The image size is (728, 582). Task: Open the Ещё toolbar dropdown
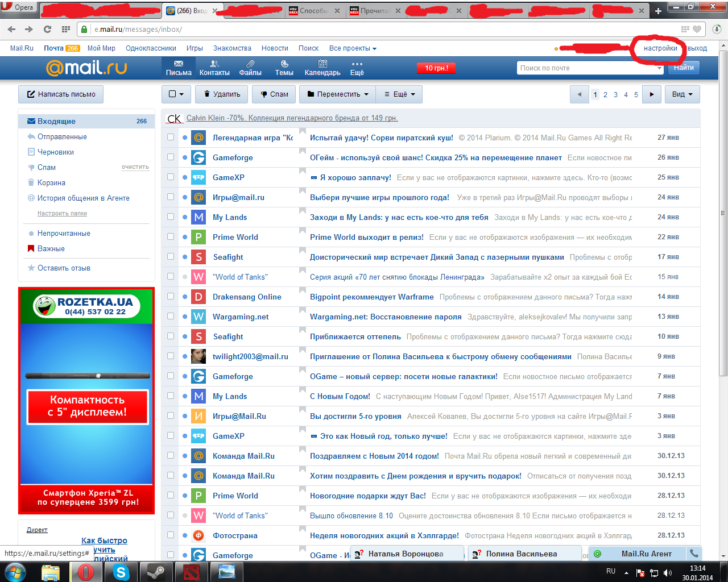[x=400, y=94]
